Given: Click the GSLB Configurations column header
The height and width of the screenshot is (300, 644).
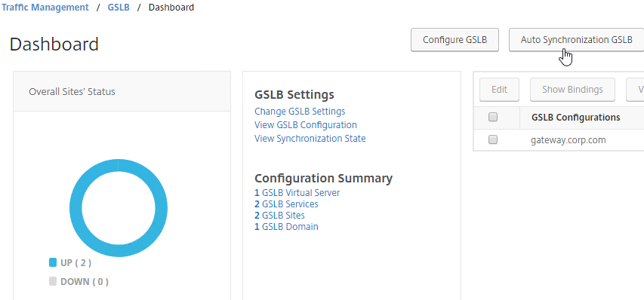Looking at the screenshot, I should click(575, 118).
